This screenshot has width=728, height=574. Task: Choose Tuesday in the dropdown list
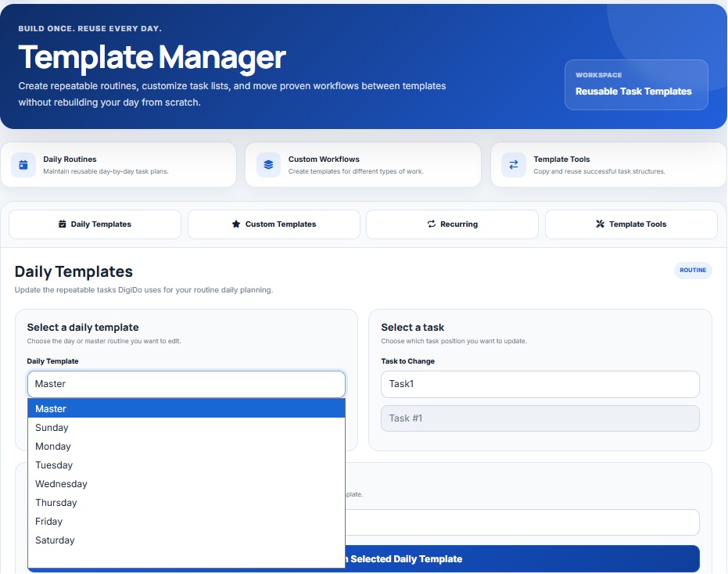(x=186, y=465)
